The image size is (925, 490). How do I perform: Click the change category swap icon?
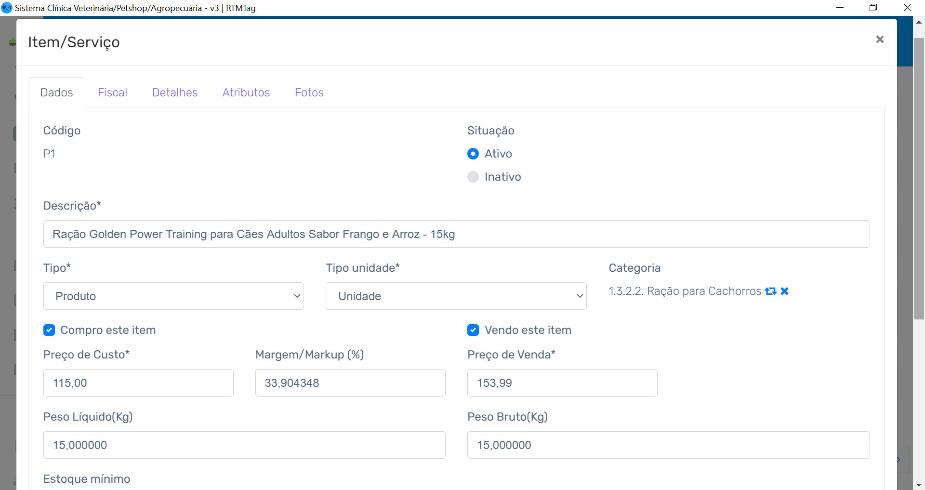click(770, 292)
